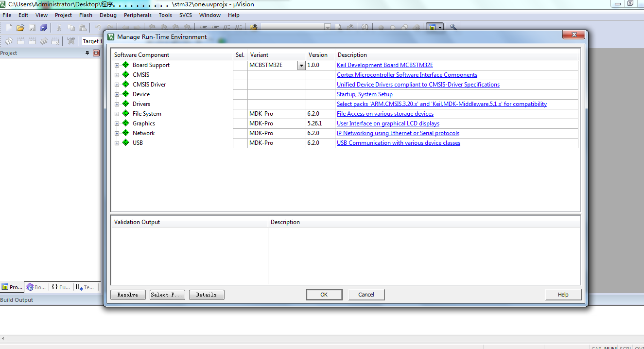Toggle the Project panel auto-hide pin
This screenshot has width=644, height=349.
coord(87,53)
